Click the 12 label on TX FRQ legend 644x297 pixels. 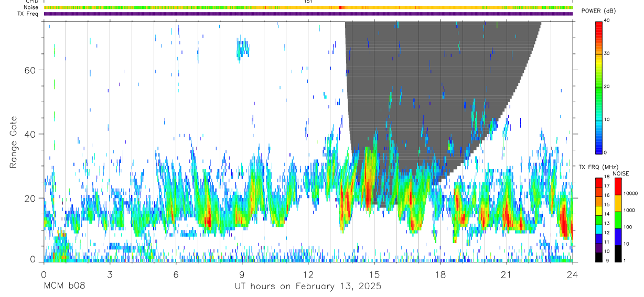click(x=606, y=233)
